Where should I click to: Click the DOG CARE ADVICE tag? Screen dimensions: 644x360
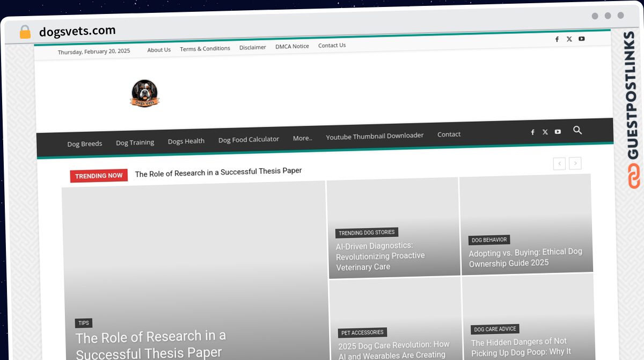point(495,329)
